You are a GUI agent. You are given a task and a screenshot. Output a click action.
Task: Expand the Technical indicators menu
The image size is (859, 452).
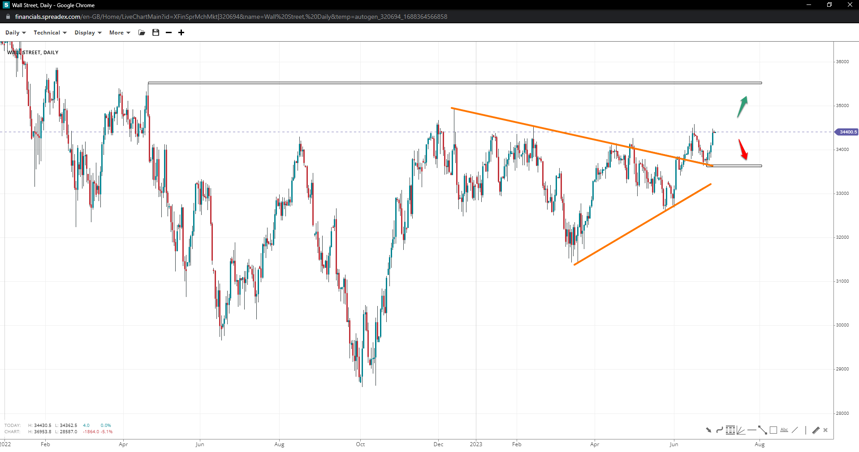50,33
